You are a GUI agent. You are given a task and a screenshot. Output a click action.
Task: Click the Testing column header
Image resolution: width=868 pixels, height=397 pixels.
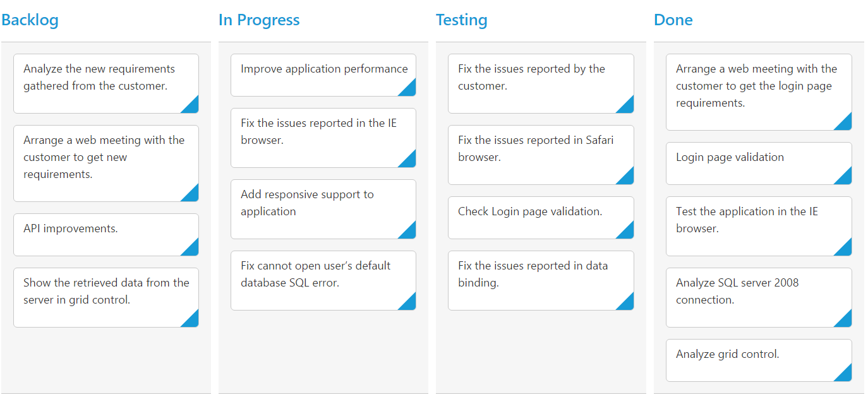(461, 20)
